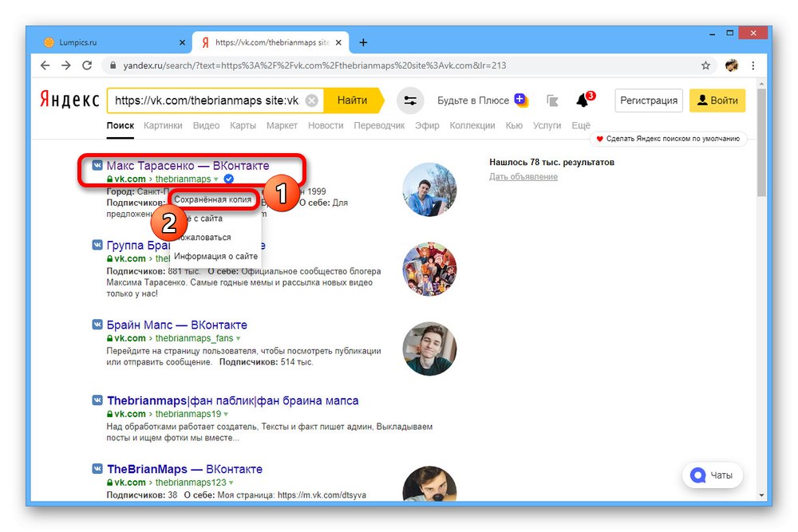Click the vertical page scrollbar thumb
Screen dimensions: 798x532
[x=761, y=144]
